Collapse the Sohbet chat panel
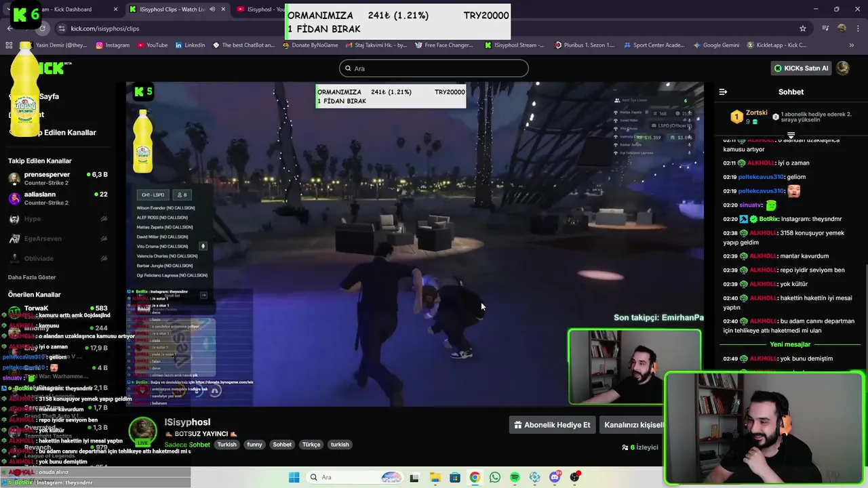 (723, 91)
